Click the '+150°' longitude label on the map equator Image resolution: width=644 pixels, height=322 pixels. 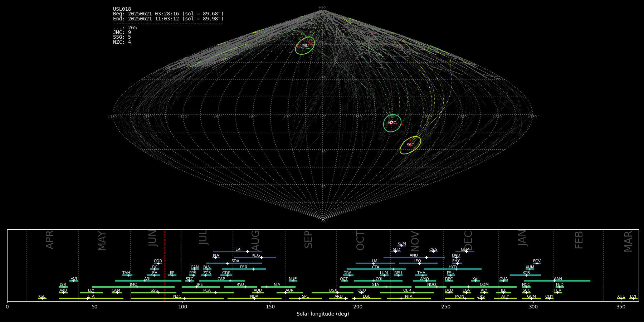coord(147,117)
